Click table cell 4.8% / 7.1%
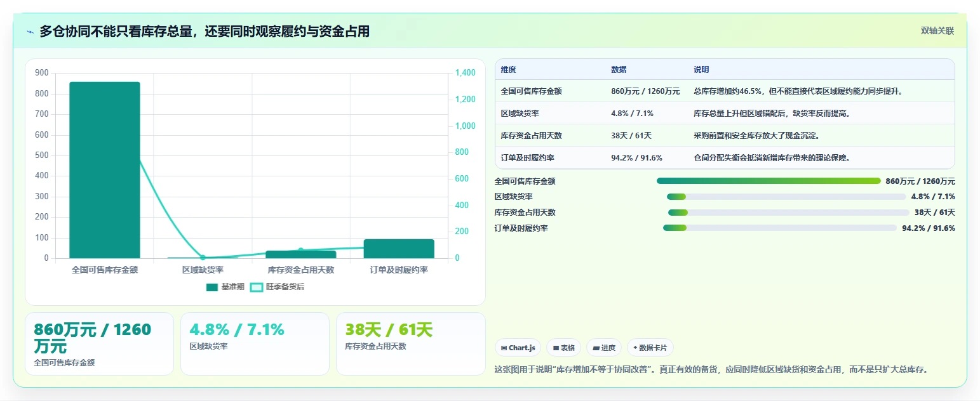Screen dimensions: 980x401 [632, 114]
